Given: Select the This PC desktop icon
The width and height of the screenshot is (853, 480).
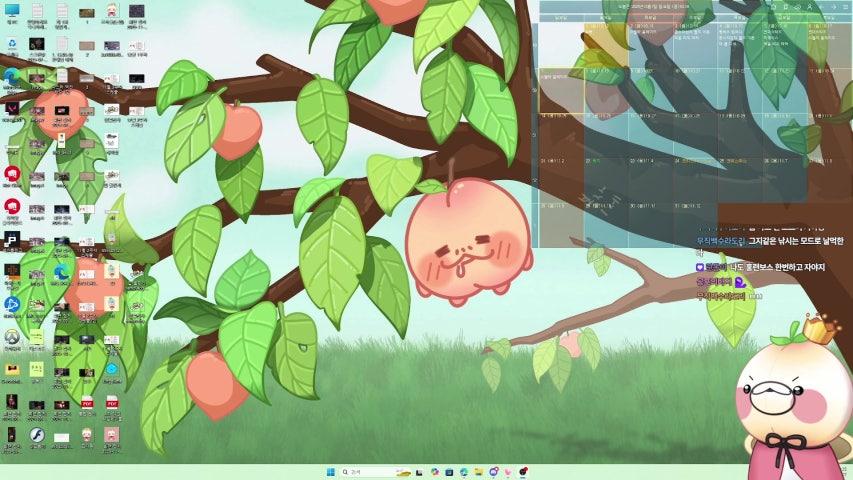Looking at the screenshot, I should click(12, 13).
